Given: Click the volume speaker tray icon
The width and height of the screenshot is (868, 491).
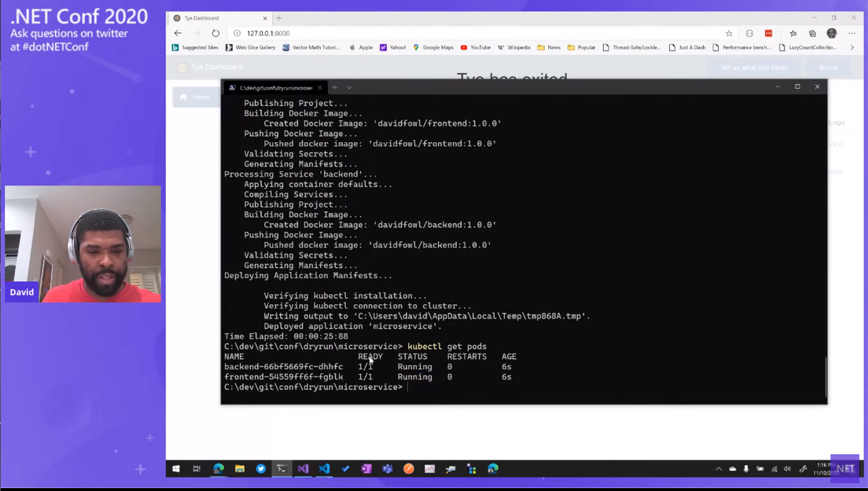Looking at the screenshot, I should (787, 469).
